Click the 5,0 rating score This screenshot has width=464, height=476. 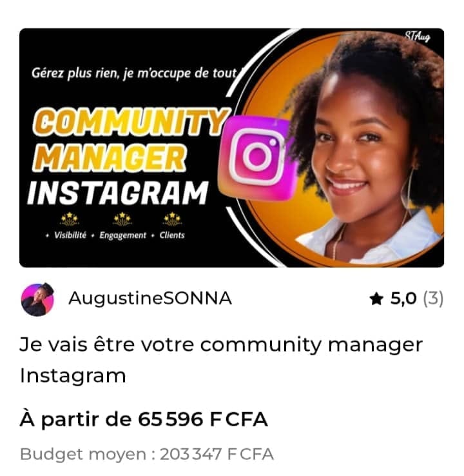click(x=403, y=299)
